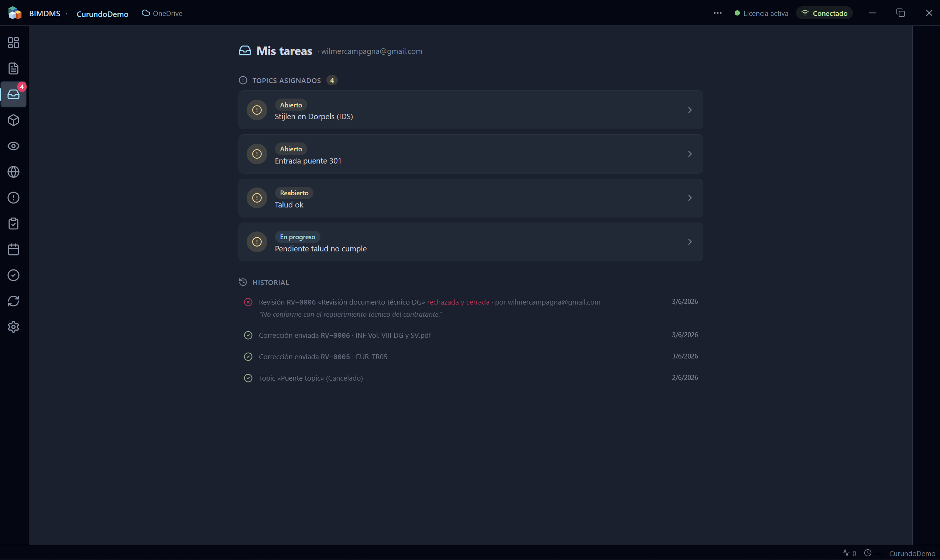Open the settings gear icon

point(14,327)
